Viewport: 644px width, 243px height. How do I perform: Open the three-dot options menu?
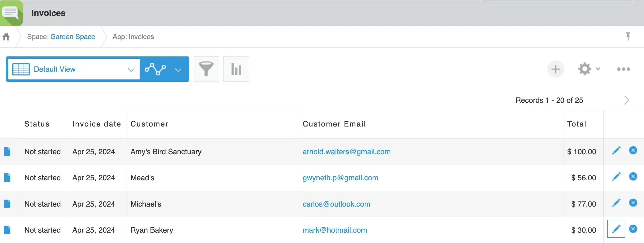(x=623, y=69)
